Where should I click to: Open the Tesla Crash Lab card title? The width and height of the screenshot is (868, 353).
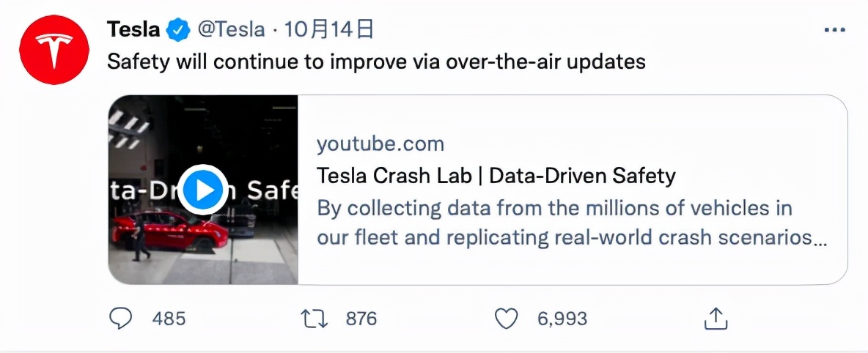(496, 176)
